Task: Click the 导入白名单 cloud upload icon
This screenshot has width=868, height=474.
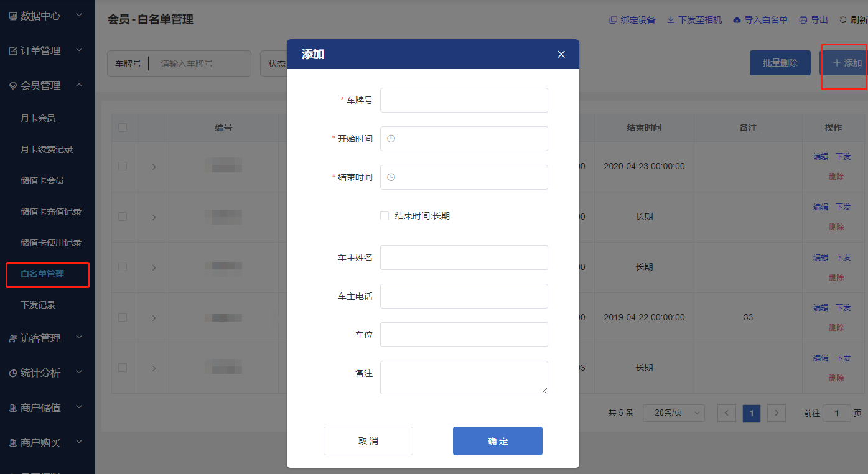Action: point(737,20)
